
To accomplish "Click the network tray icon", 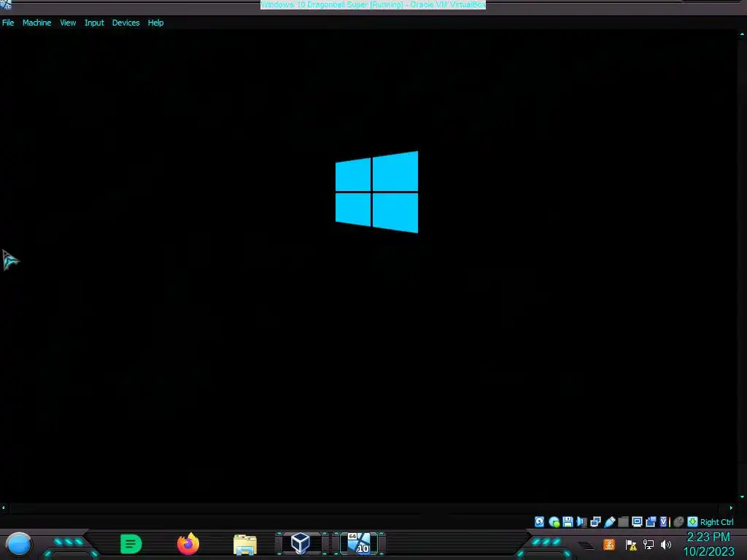I will pyautogui.click(x=649, y=544).
